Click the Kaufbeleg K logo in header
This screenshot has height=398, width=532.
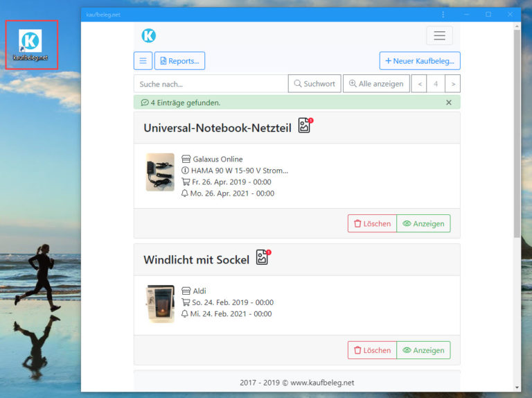(x=148, y=35)
